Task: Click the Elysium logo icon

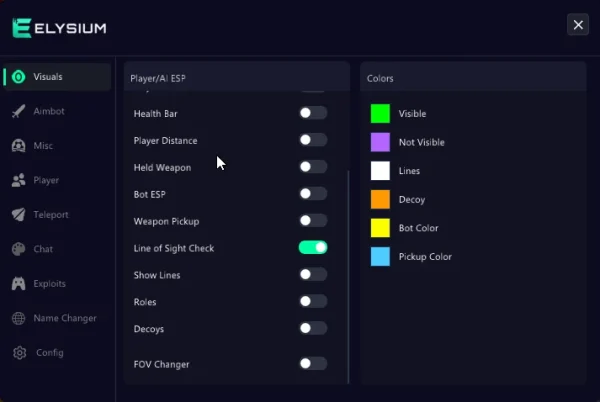Action: pos(21,28)
